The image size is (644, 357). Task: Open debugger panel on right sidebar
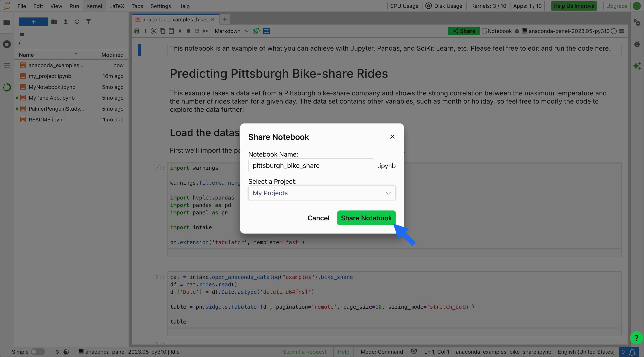coord(637,44)
